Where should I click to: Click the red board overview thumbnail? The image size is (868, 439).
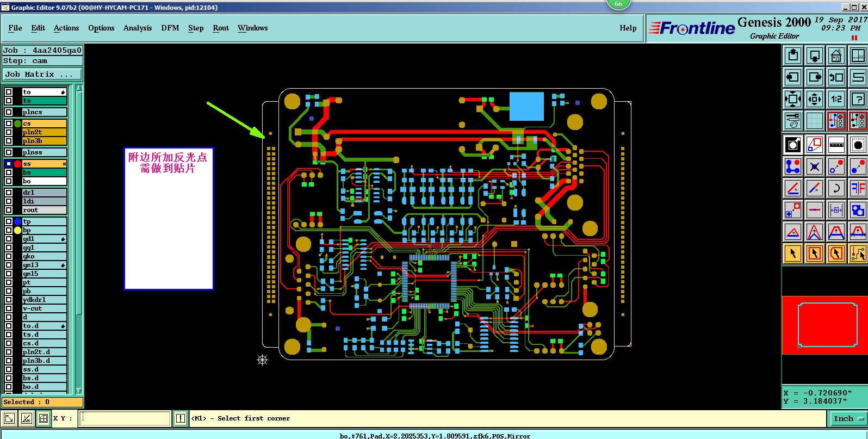point(824,325)
